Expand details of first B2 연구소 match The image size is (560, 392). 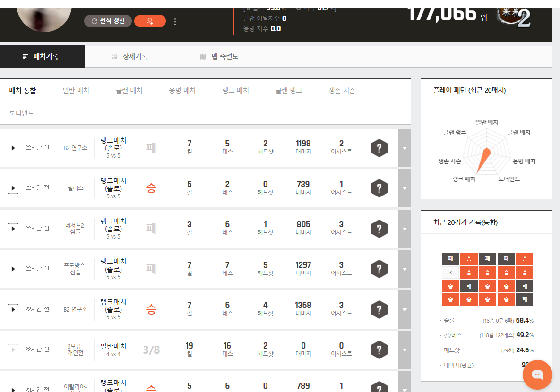pos(404,148)
